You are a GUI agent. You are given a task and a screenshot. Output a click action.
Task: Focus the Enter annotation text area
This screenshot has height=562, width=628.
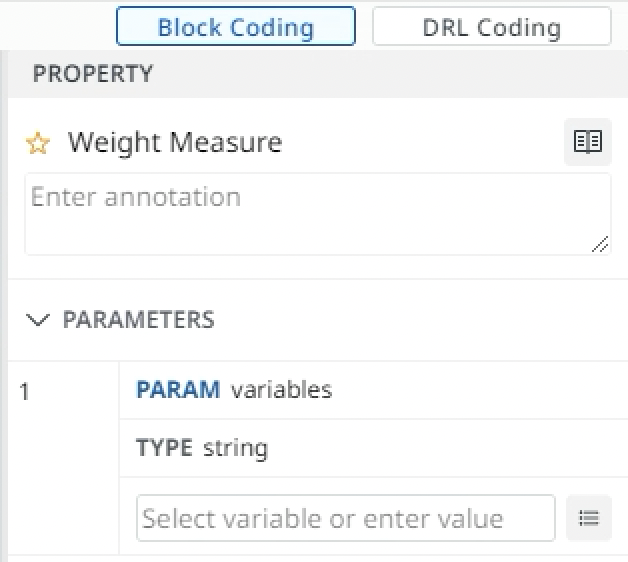tap(318, 214)
